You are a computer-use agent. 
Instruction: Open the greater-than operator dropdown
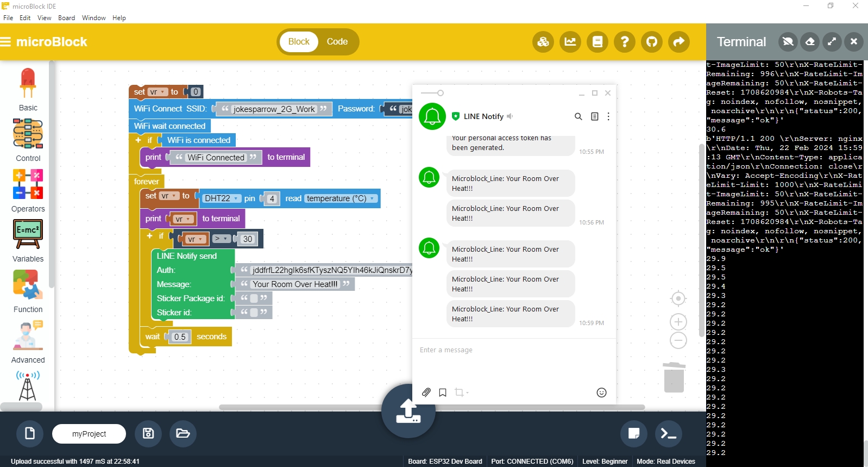coord(221,239)
